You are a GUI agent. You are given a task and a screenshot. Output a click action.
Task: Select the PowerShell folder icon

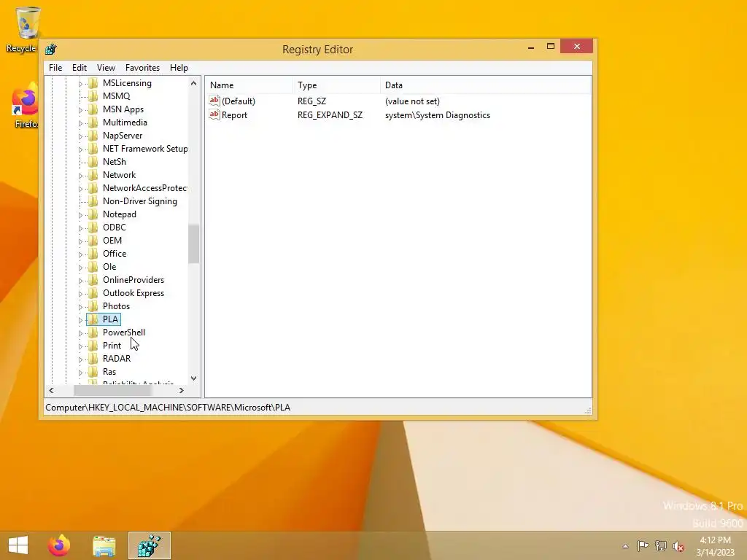(x=93, y=332)
